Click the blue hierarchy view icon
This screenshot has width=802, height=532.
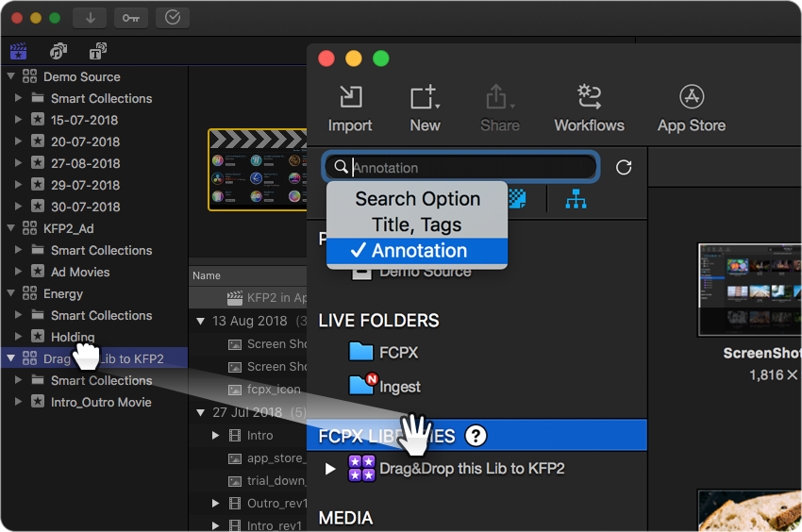pyautogui.click(x=576, y=199)
